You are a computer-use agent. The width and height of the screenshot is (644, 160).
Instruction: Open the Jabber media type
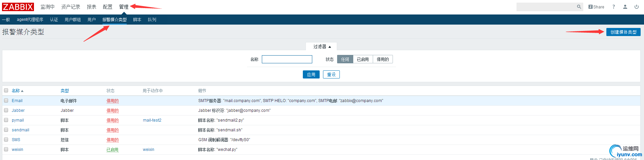[18, 110]
